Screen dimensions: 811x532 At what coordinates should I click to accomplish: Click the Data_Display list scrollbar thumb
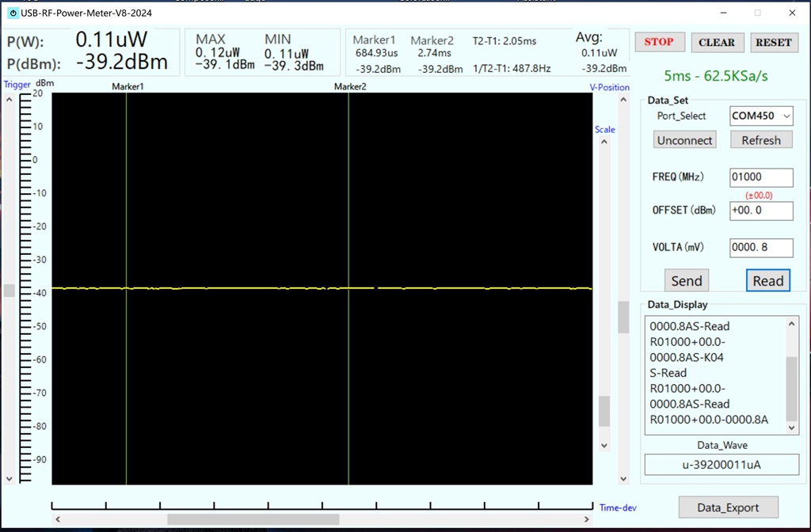(791, 389)
